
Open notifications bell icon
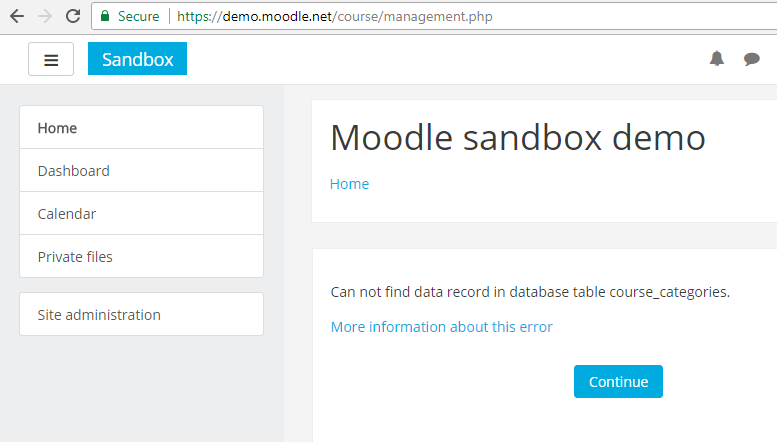[x=717, y=58]
